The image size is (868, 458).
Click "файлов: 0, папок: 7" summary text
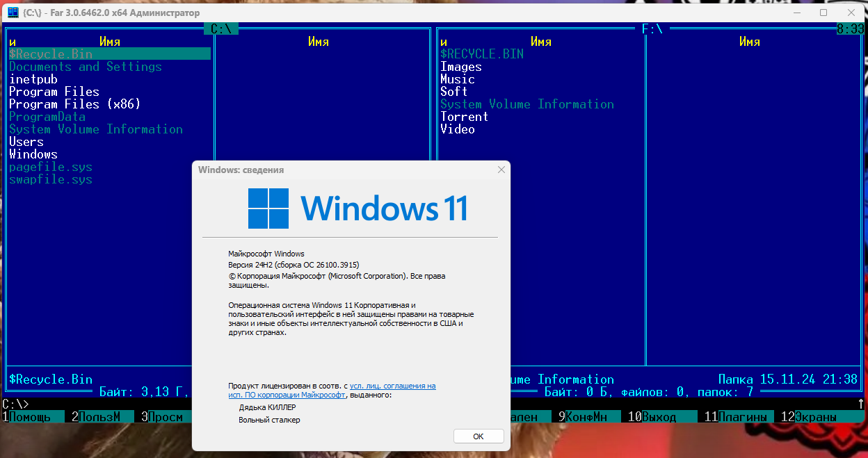(687, 392)
